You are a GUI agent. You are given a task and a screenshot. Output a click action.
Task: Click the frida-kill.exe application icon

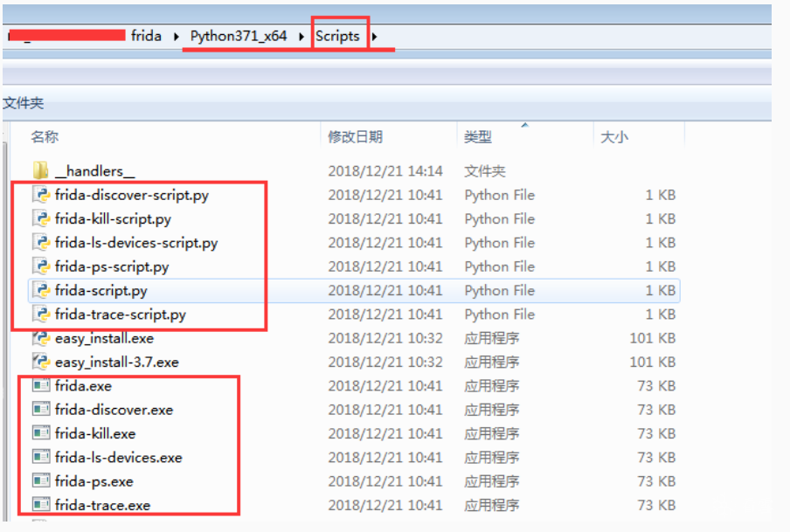tap(41, 433)
